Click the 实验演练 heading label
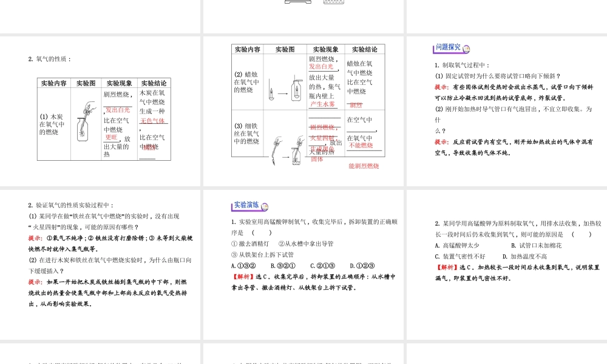The image size is (607, 364). click(x=246, y=205)
